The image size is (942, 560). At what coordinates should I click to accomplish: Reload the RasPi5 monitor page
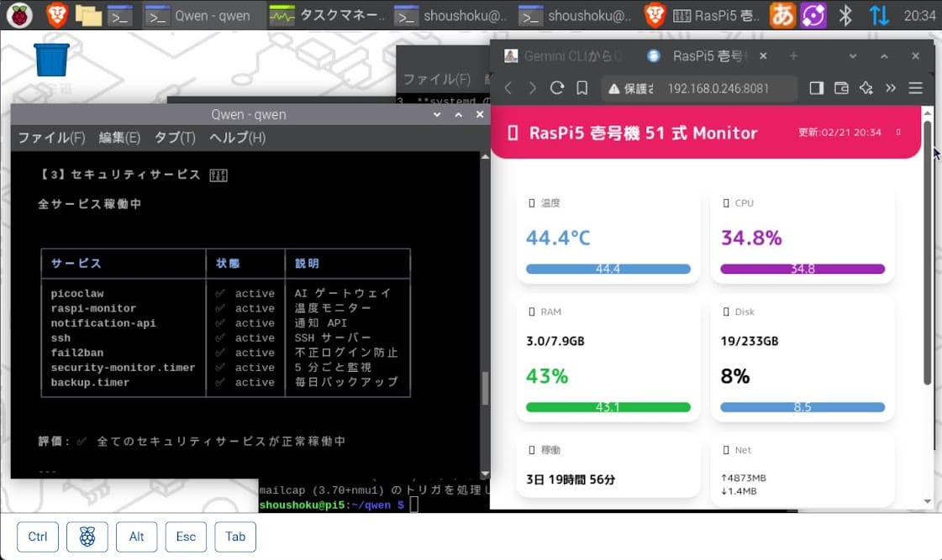tap(556, 88)
